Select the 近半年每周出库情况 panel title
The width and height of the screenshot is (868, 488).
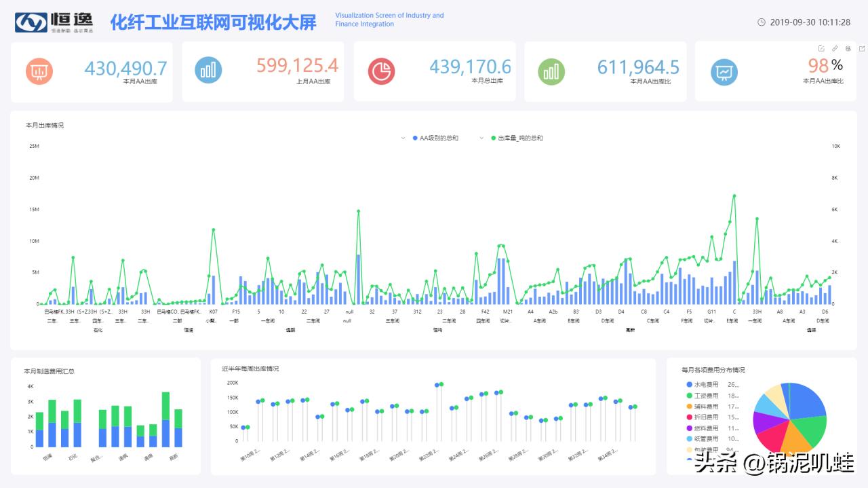[252, 369]
